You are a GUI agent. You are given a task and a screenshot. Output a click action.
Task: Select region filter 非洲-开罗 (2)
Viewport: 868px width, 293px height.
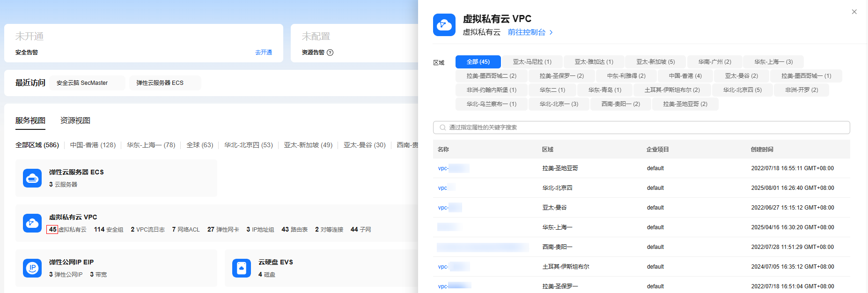(802, 90)
